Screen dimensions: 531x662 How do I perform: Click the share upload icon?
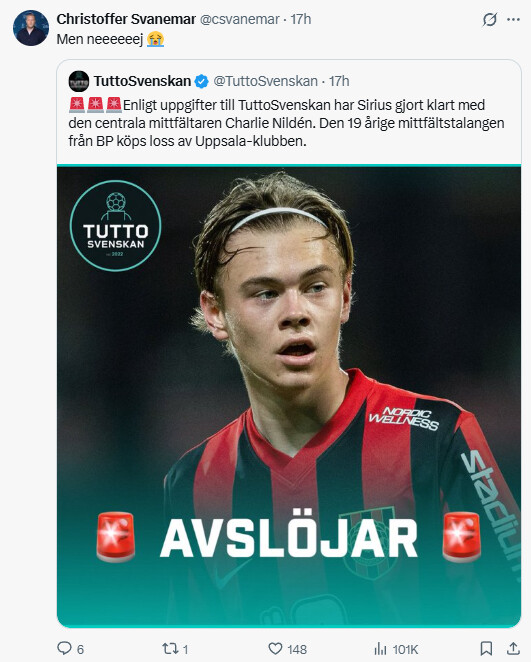pos(513,648)
